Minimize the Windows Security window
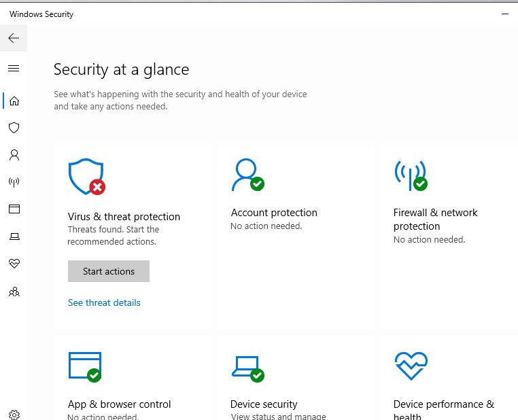Image resolution: width=518 pixels, height=420 pixels. 505,14
